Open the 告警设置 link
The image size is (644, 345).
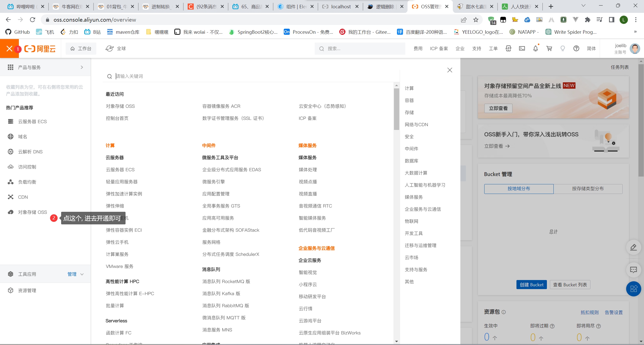(614, 312)
